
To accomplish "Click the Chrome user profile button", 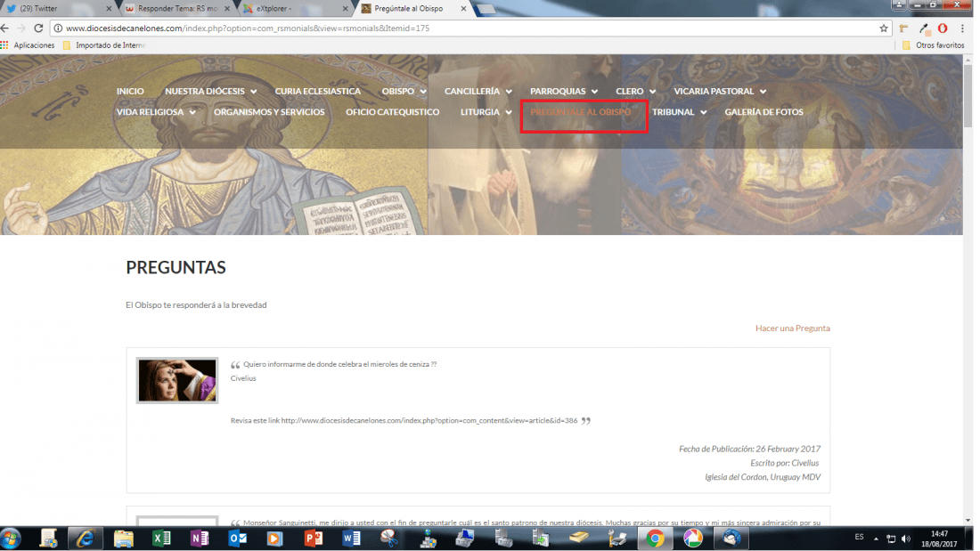I will pyautogui.click(x=899, y=4).
